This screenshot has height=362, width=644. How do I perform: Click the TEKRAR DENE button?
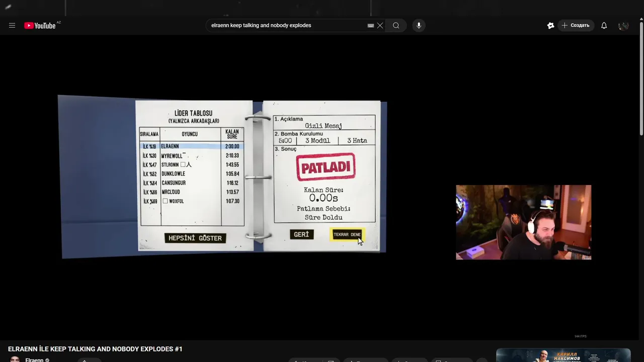pyautogui.click(x=347, y=234)
